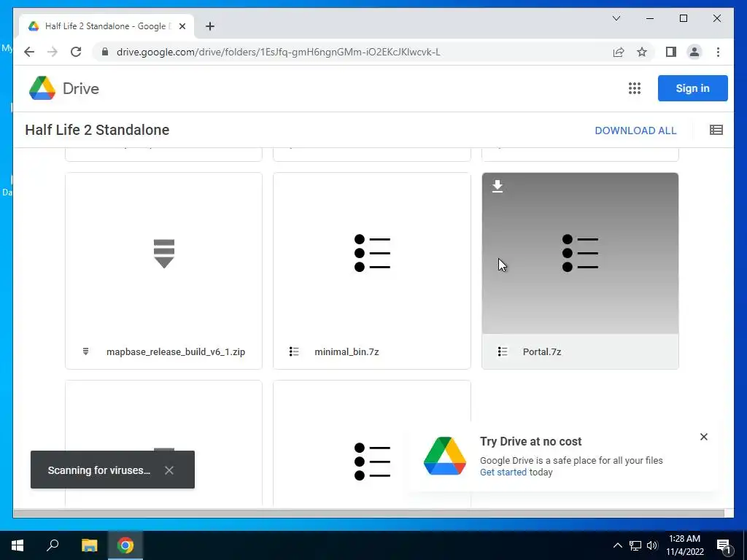Click the Half Life 2 Standalone folder title
Image resolution: width=747 pixels, height=560 pixels.
97,130
